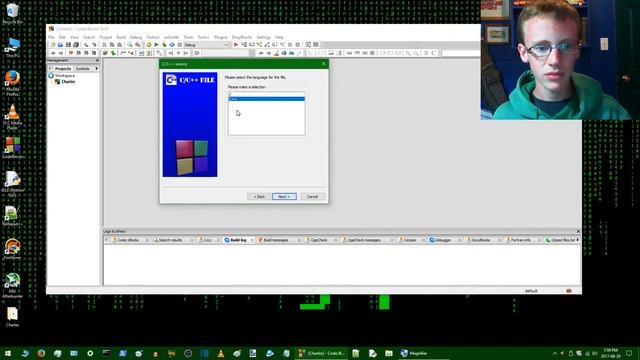
Task: Click the green Run arrow icon
Action: click(x=156, y=44)
